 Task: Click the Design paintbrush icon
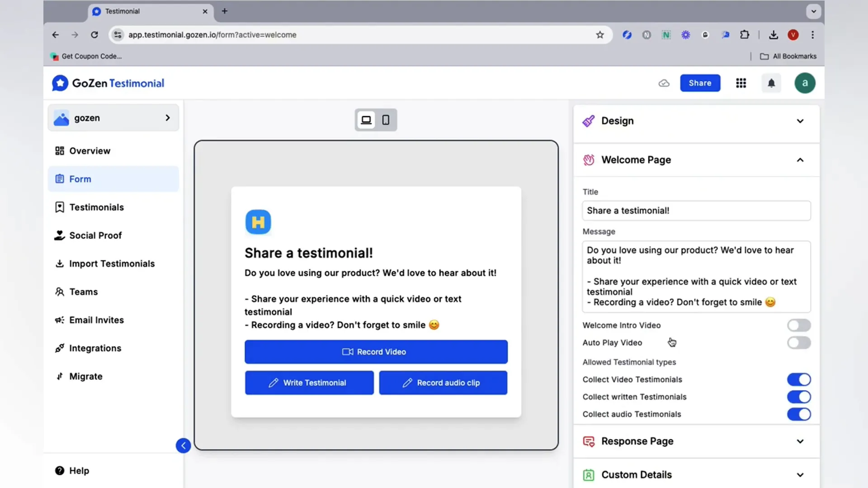[589, 121]
